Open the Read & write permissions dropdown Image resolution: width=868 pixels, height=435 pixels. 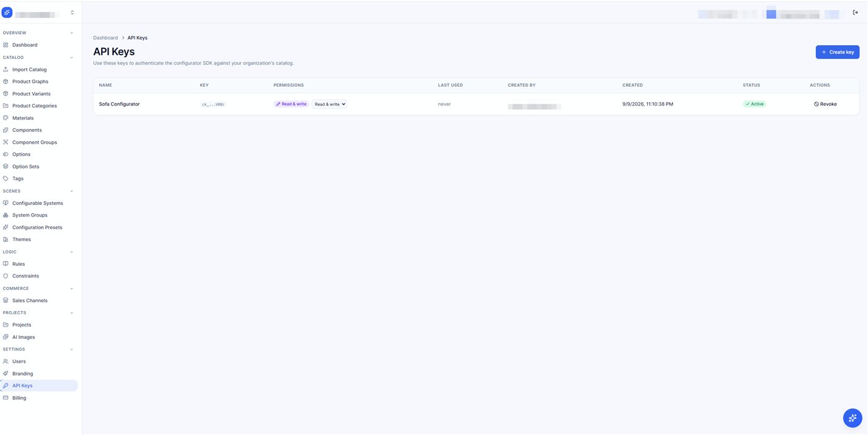(329, 104)
